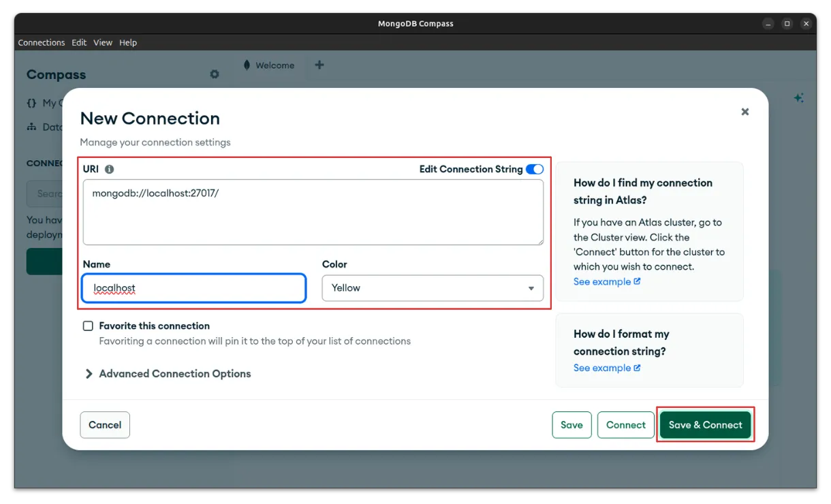Open Compass settings gear icon
Image resolution: width=831 pixels, height=504 pixels.
pyautogui.click(x=215, y=74)
